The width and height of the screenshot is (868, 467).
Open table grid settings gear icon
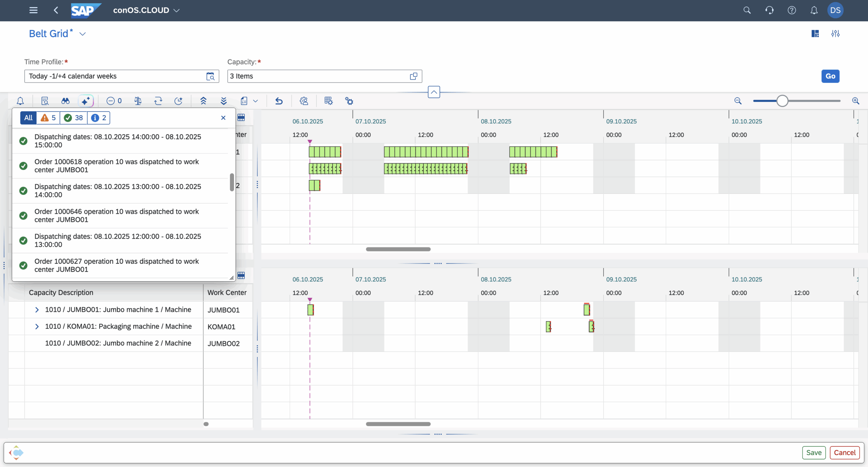point(329,101)
